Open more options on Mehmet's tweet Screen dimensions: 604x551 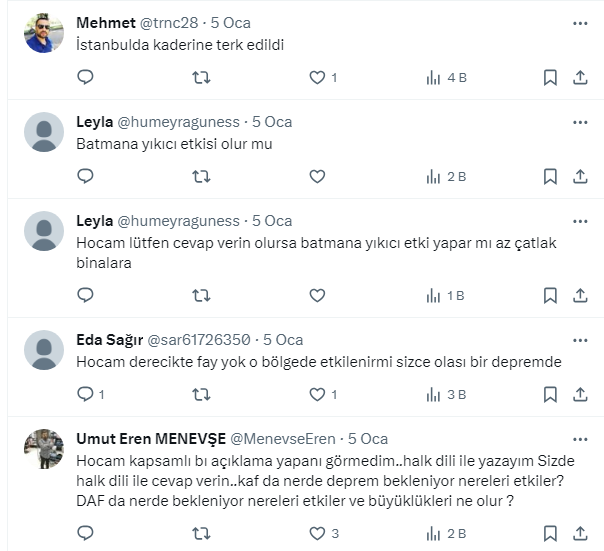click(580, 22)
